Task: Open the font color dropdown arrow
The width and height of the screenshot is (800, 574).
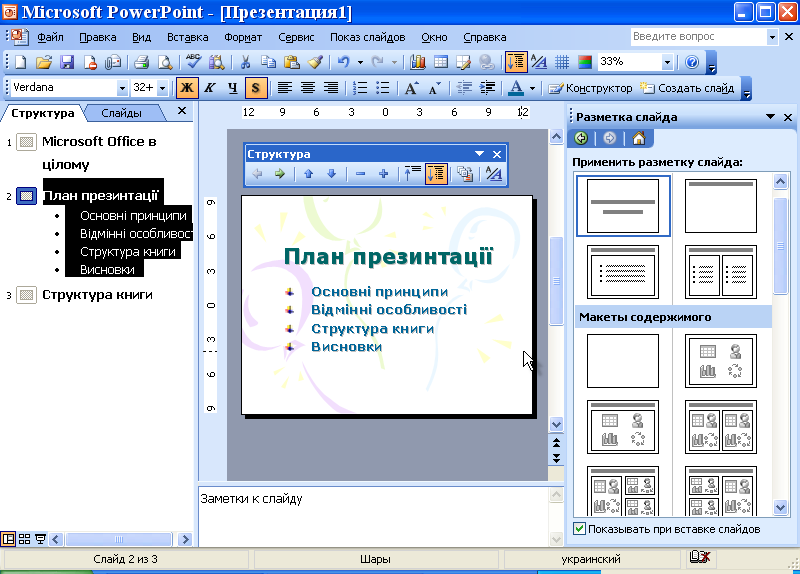Action: pos(532,88)
